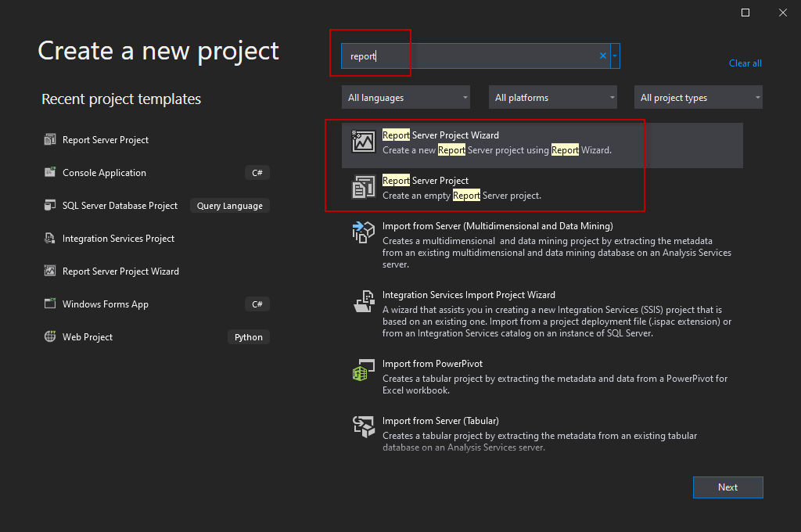Image resolution: width=801 pixels, height=532 pixels.
Task: Open the All platforms dropdown
Action: point(553,98)
